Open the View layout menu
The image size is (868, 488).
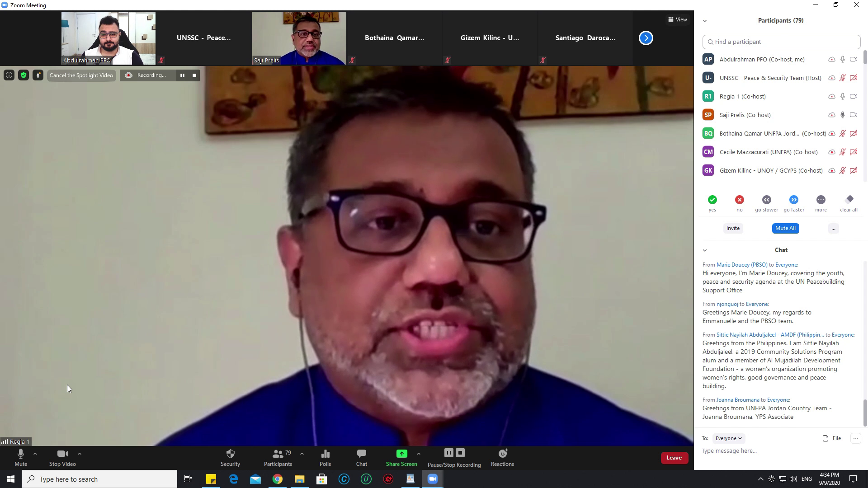click(677, 19)
